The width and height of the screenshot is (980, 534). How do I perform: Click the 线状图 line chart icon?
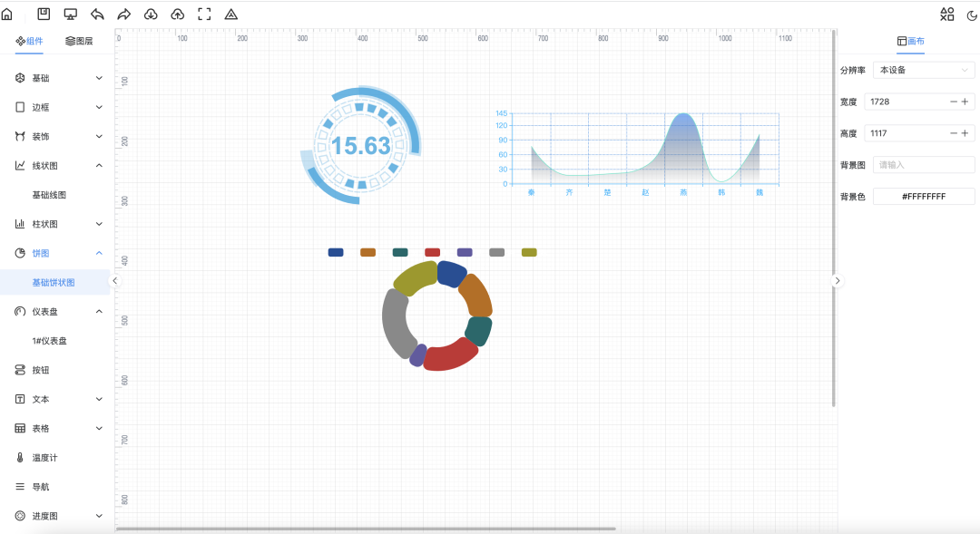click(x=20, y=166)
